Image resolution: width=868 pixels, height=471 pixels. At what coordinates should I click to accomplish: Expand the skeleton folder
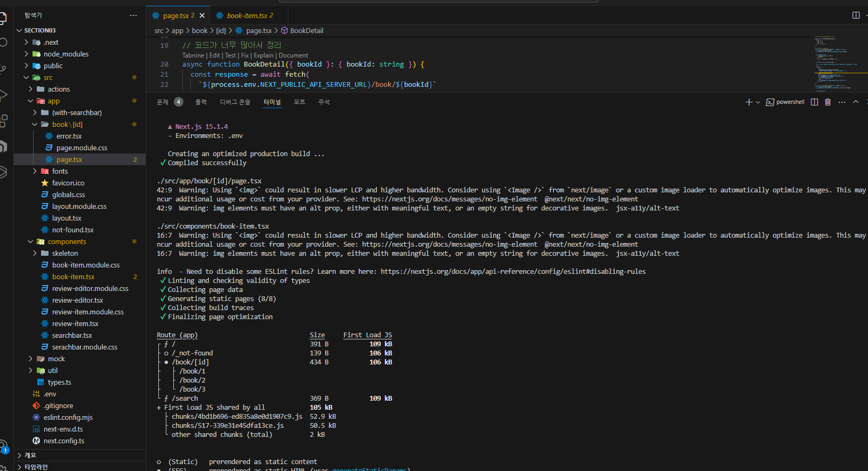(79, 253)
